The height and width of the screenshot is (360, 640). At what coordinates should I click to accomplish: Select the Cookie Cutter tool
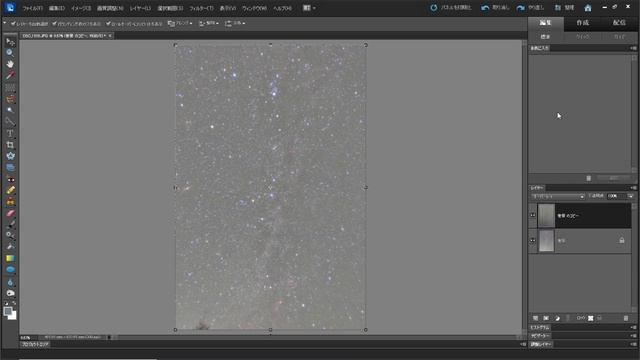(10, 156)
